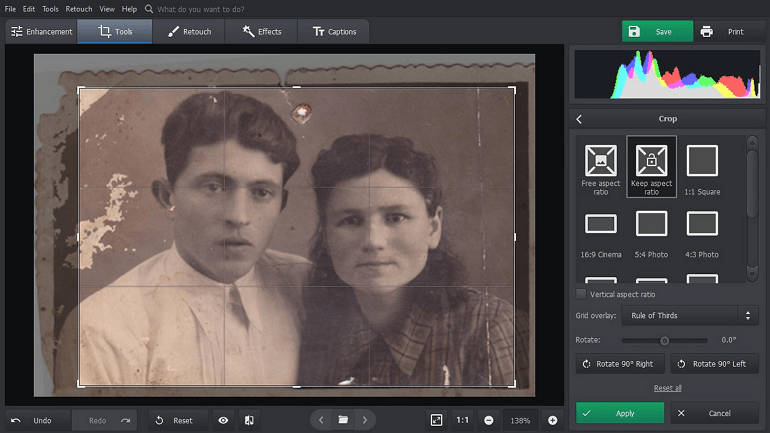Open the 138% zoom level box
The width and height of the screenshot is (770, 433).
[520, 420]
